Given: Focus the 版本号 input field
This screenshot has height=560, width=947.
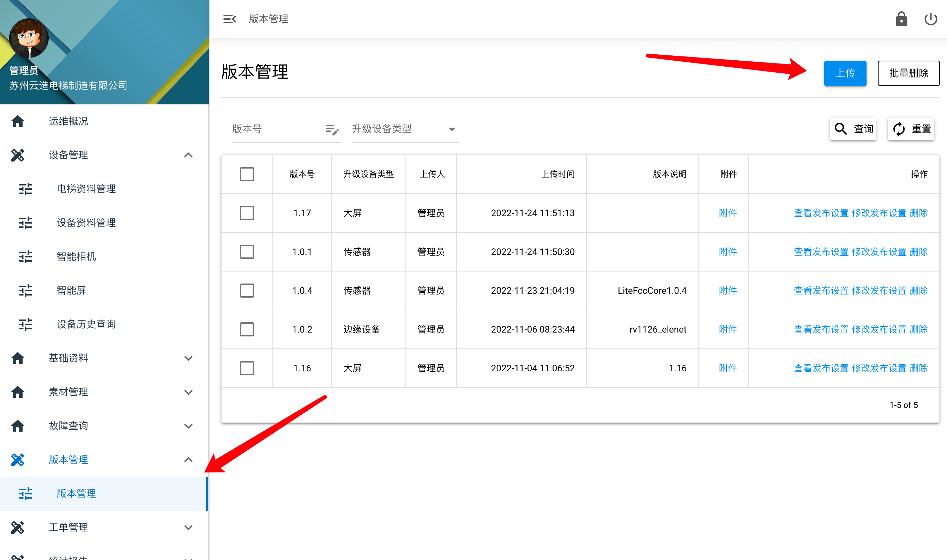Looking at the screenshot, I should 276,129.
